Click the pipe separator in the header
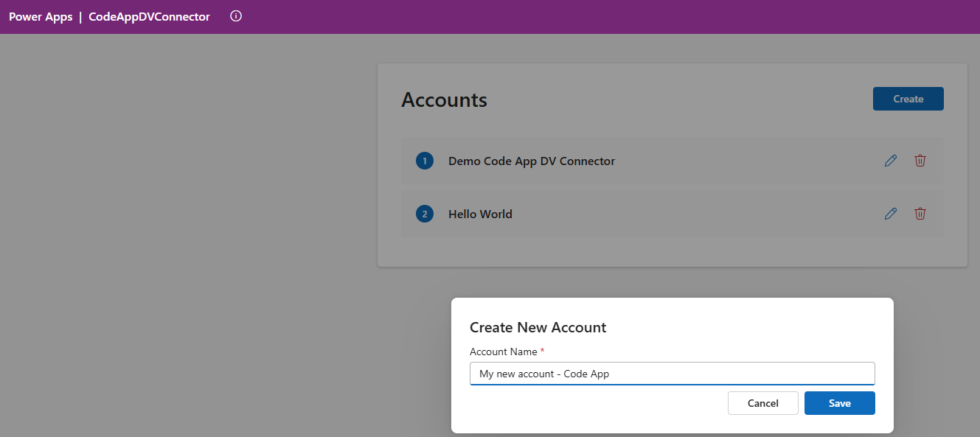Image resolution: width=980 pixels, height=437 pixels. (x=80, y=16)
